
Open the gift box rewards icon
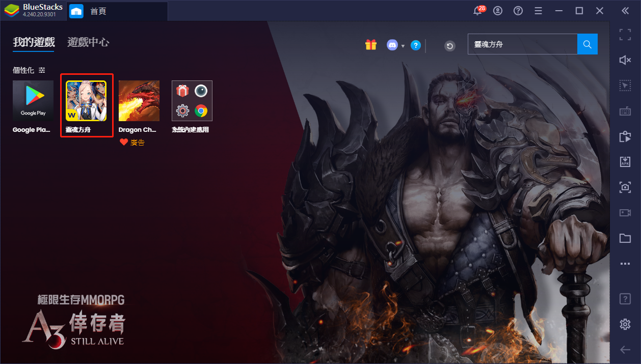(x=370, y=45)
